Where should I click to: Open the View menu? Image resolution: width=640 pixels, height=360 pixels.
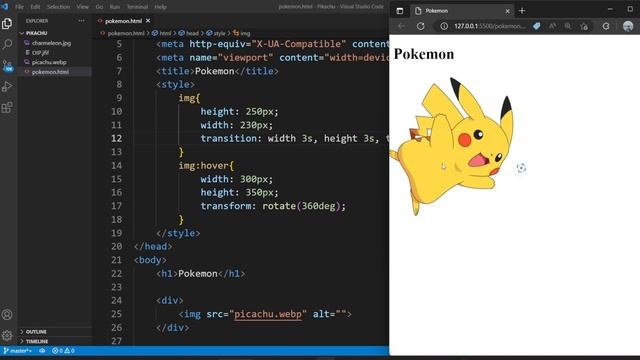(x=82, y=7)
